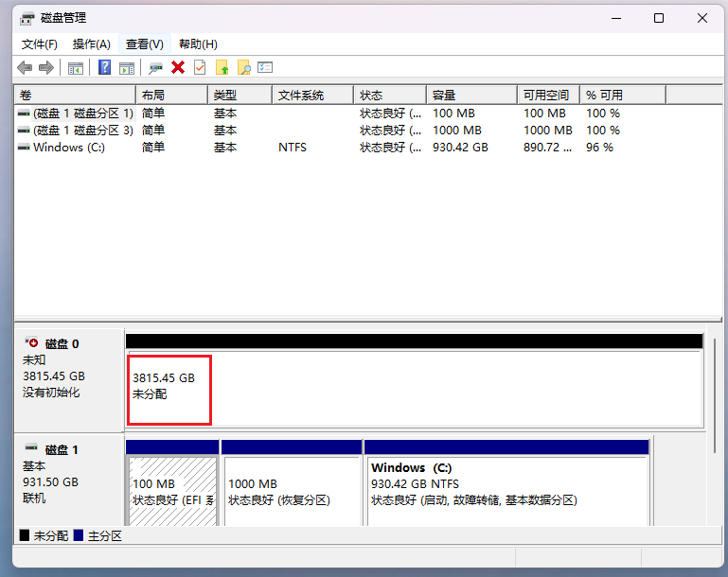
Task: Click the Disk Management title bar app icon
Action: (27, 19)
